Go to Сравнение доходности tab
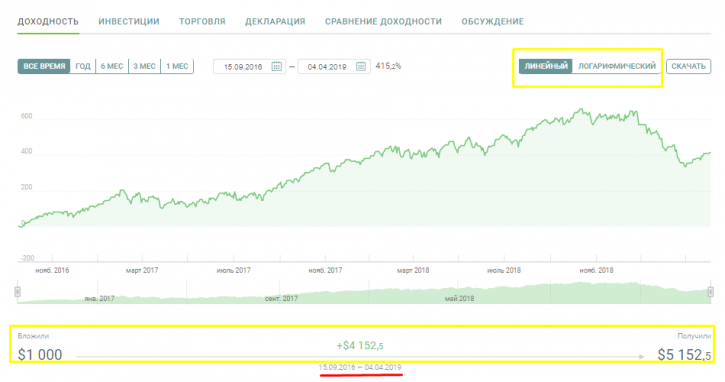This screenshot has height=382, width=725. tap(383, 22)
